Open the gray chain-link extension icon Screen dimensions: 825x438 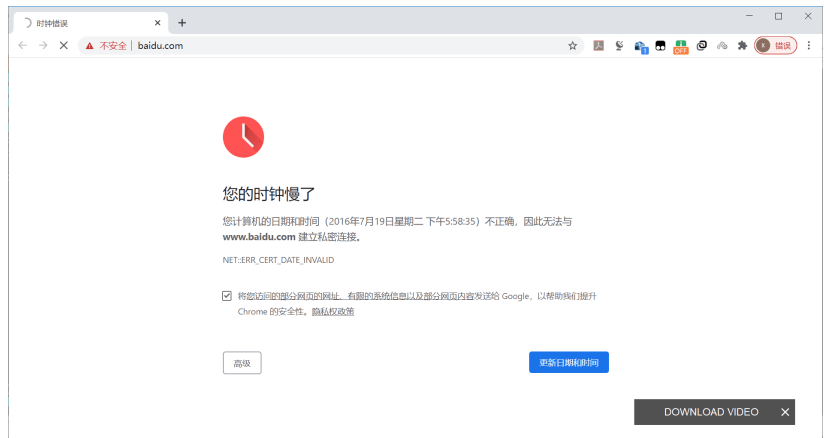722,46
